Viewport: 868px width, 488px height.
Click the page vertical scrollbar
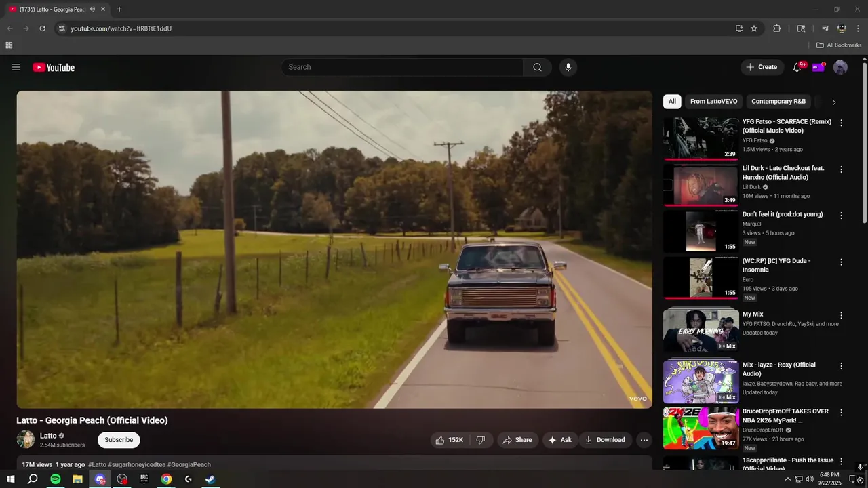864,142
